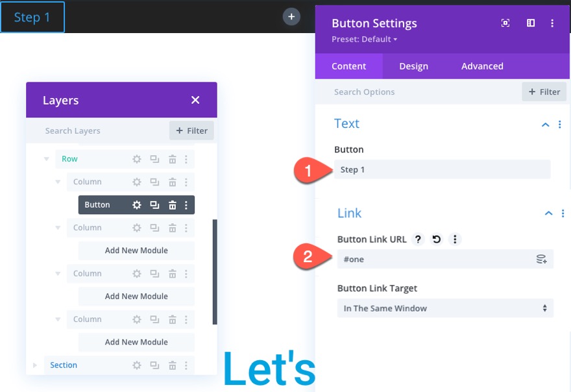Open Link group options menu
Viewport: 571px width, 392px height.
pos(563,214)
